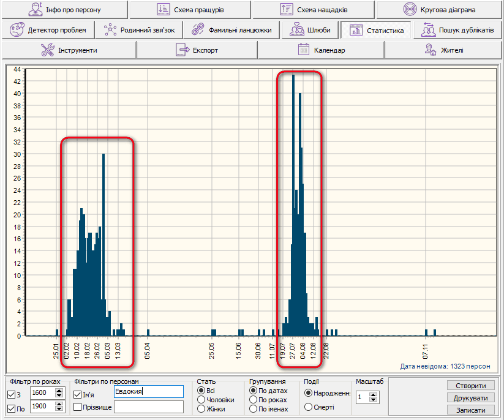The height and width of the screenshot is (420, 504).
Task: Click the Схема пращурів tree icon
Action: [x=163, y=10]
